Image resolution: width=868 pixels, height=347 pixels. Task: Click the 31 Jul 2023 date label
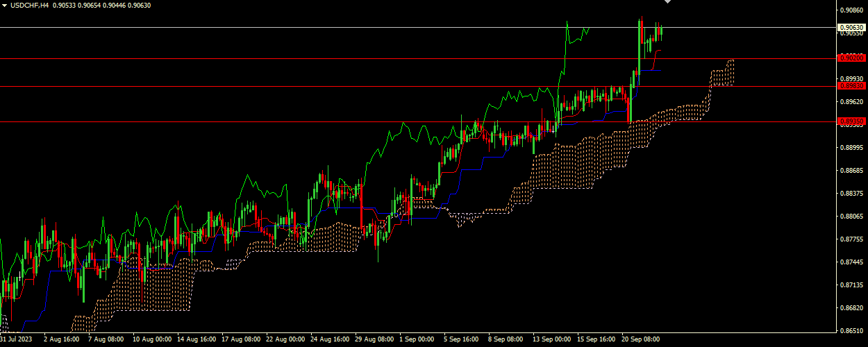coord(15,340)
